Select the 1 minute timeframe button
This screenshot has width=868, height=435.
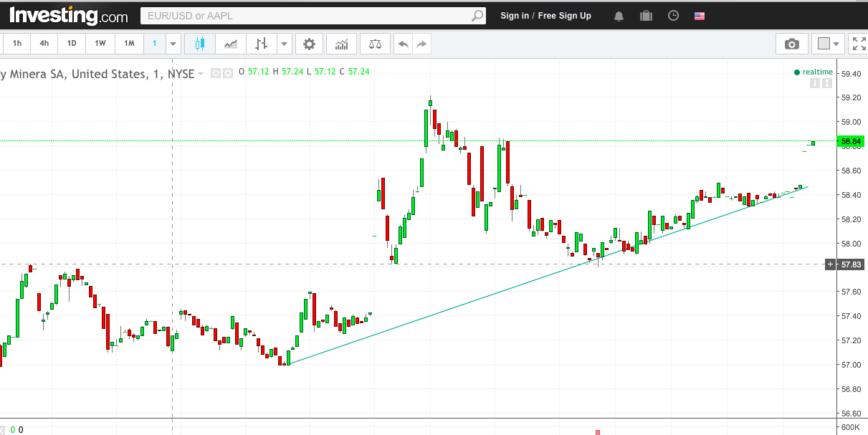click(154, 44)
